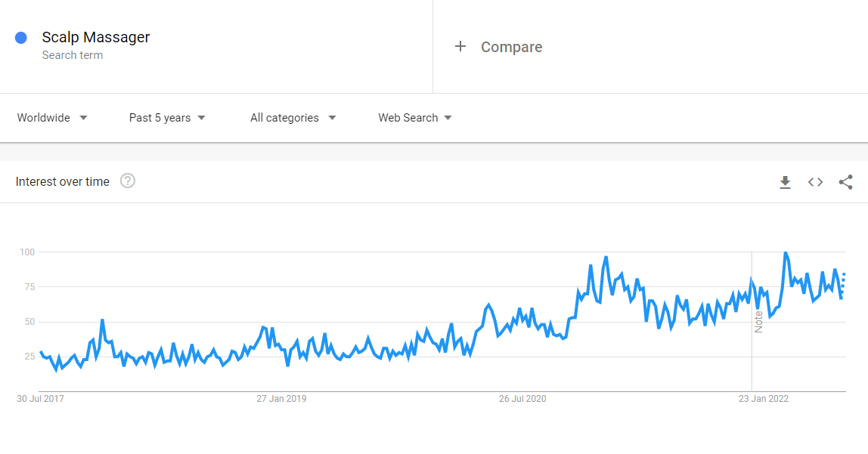Open the embed code icon
Viewport: 868px width, 454px height.
tap(815, 182)
